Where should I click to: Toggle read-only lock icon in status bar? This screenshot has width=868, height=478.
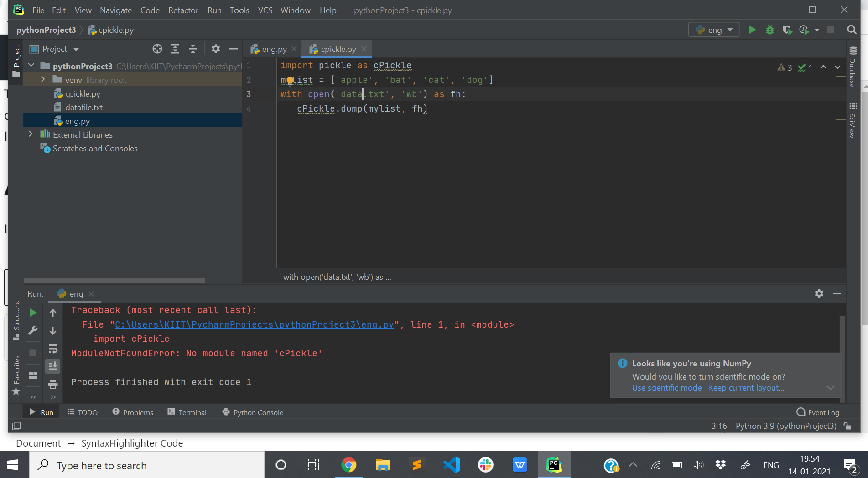click(847, 426)
